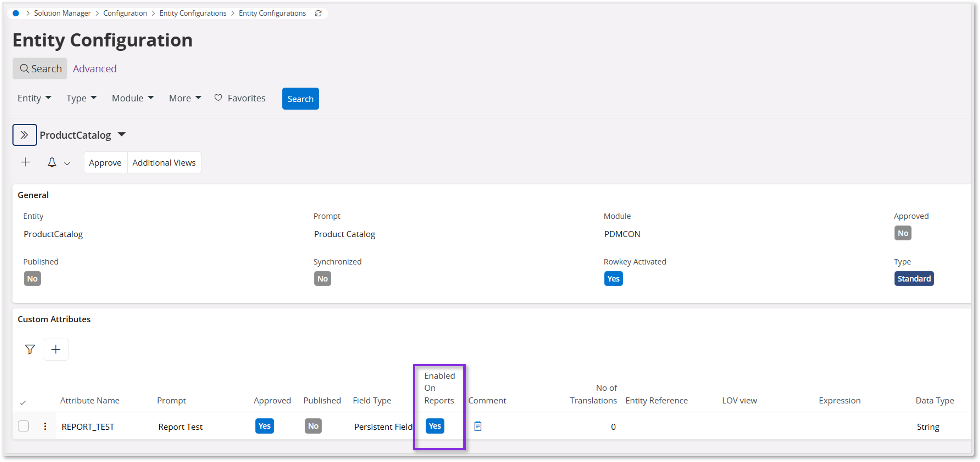The height and width of the screenshot is (462, 980).
Task: Run the search with the blue Search button
Action: pos(300,98)
